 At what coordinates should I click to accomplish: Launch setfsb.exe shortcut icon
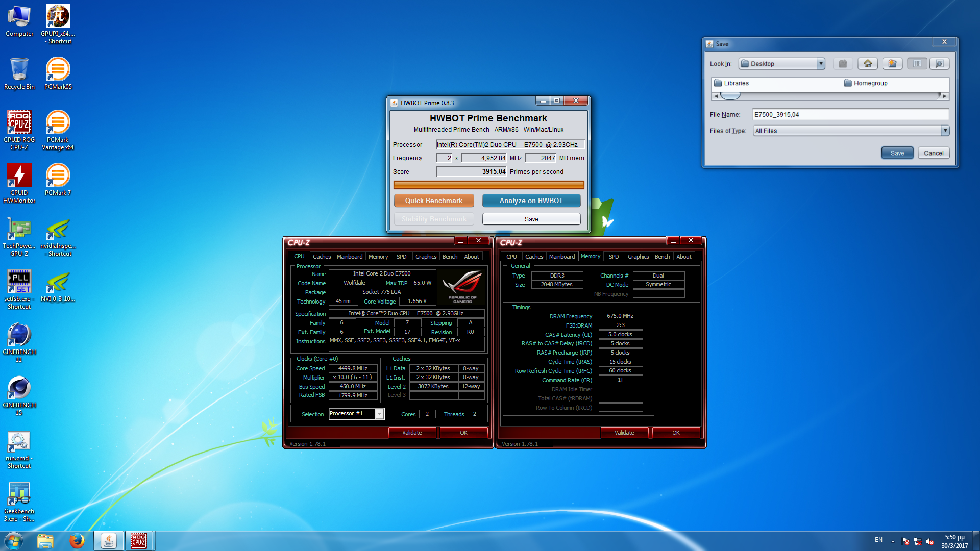[19, 289]
